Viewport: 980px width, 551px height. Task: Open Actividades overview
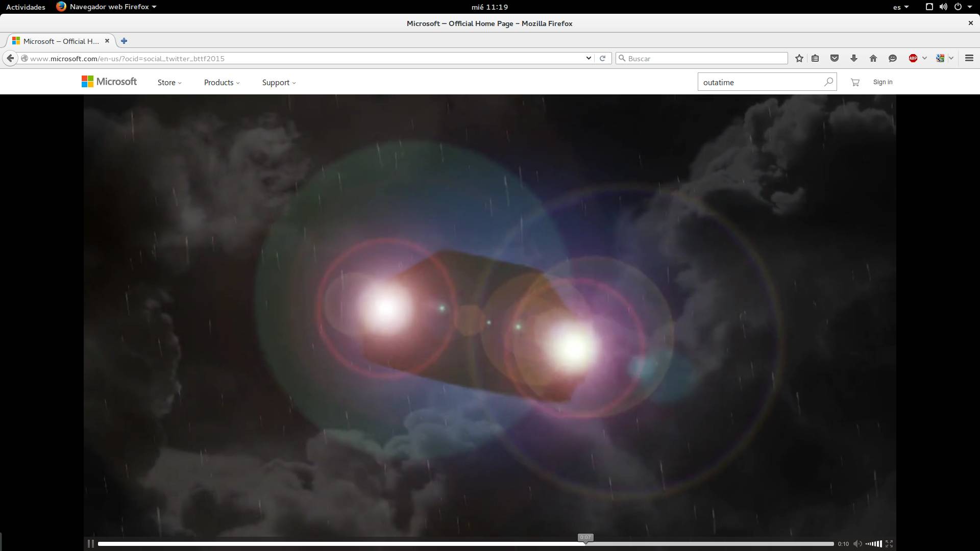tap(26, 7)
